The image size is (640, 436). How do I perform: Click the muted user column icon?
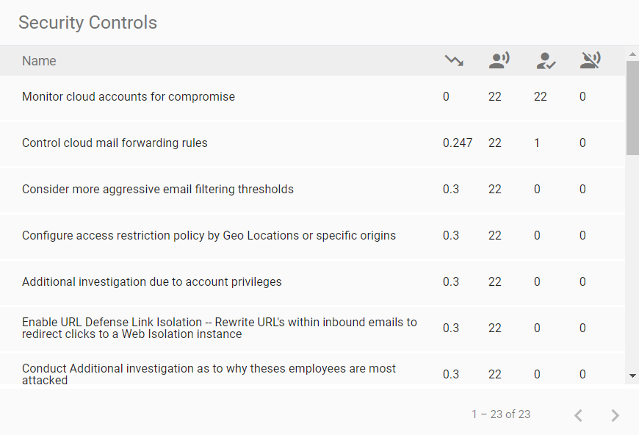590,60
